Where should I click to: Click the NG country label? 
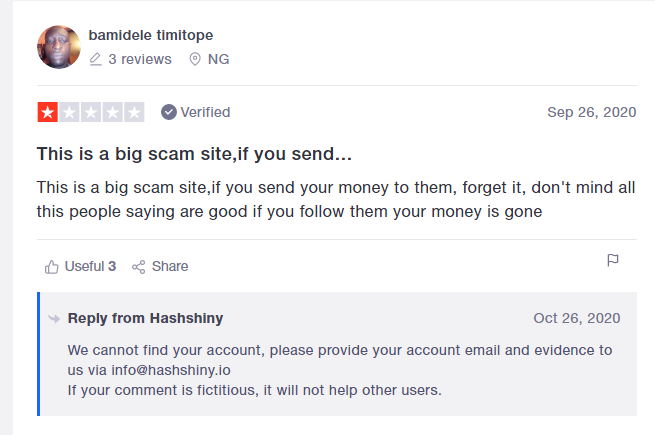[x=218, y=59]
